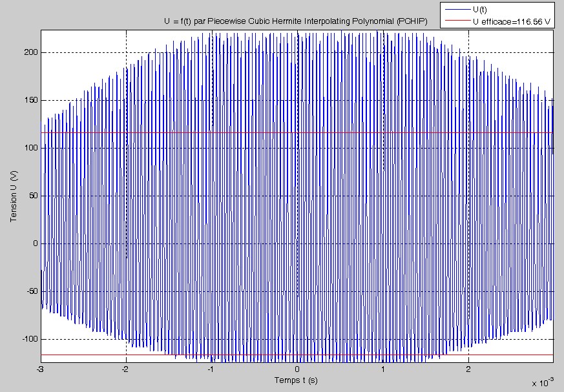
Task: Click the x-axis tick label -1
Action: pyautogui.click(x=211, y=369)
